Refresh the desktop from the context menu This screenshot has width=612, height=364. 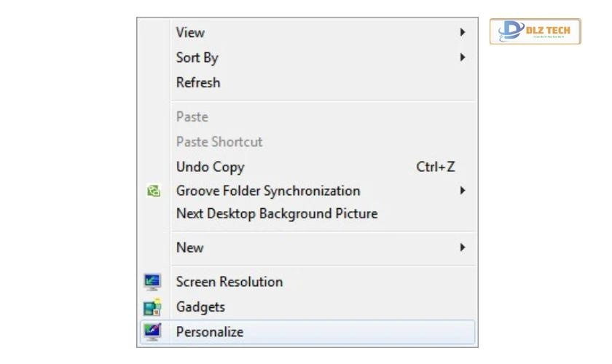coord(197,82)
